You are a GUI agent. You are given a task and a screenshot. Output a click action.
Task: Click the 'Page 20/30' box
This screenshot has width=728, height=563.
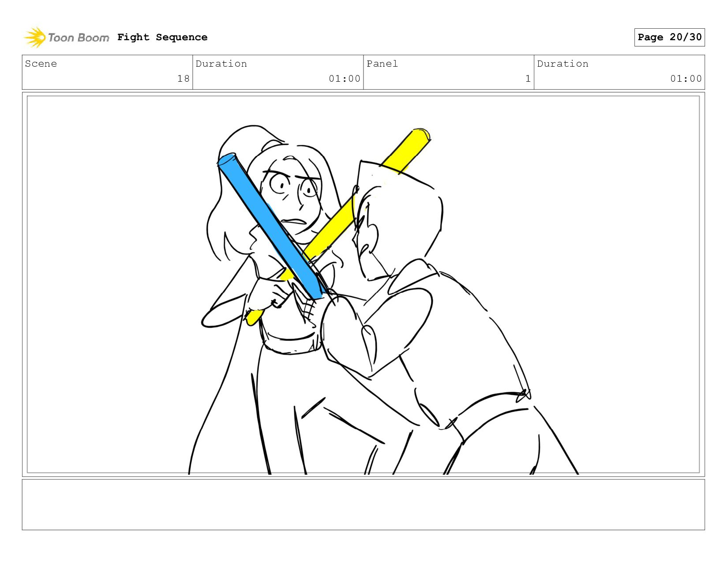669,37
